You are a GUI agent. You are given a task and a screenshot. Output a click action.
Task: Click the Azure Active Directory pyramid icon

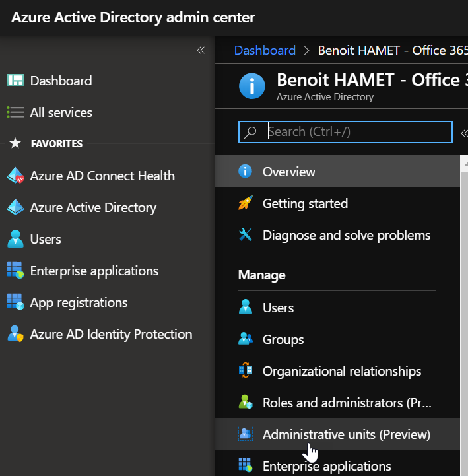click(15, 207)
